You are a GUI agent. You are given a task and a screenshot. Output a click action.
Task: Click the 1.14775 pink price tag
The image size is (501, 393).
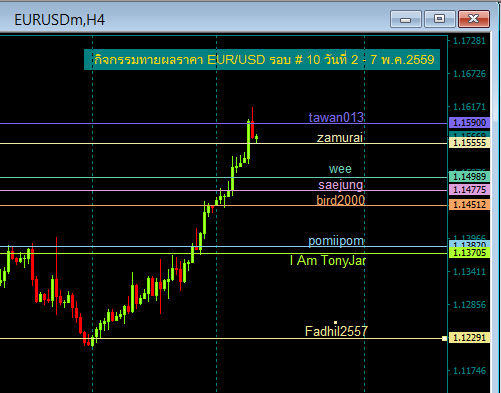pyautogui.click(x=469, y=190)
